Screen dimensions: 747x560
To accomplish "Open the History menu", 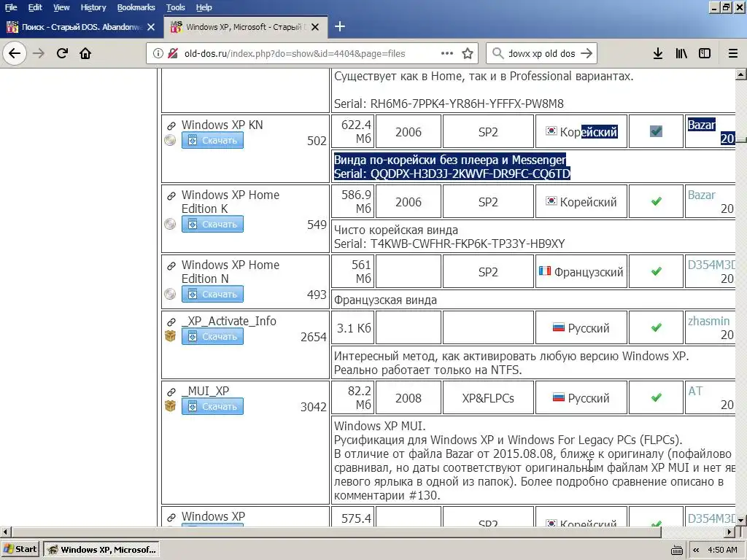I will (93, 7).
